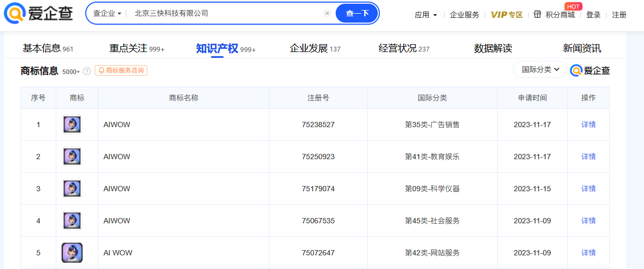Open the 积分商城 link

[560, 15]
